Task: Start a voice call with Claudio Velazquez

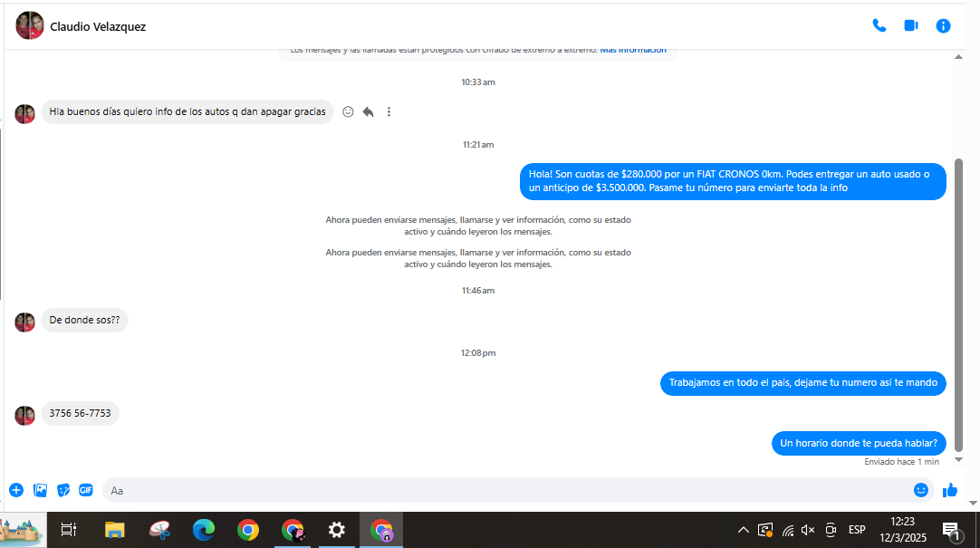Action: pos(879,25)
